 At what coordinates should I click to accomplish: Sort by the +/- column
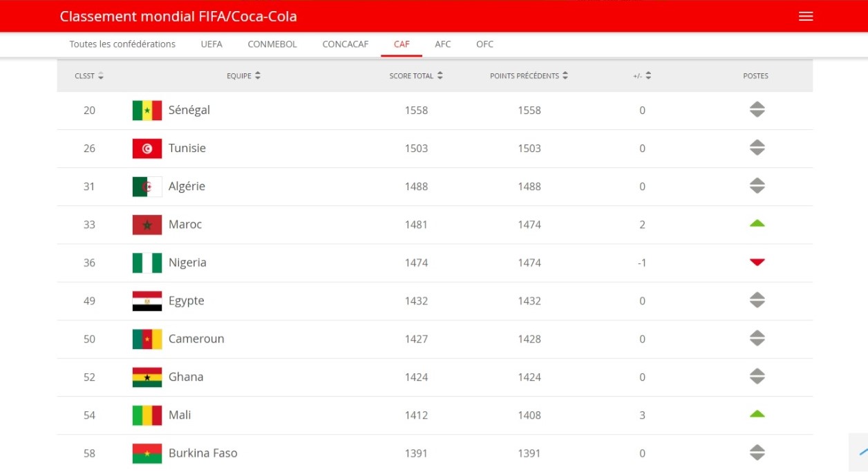(648, 76)
